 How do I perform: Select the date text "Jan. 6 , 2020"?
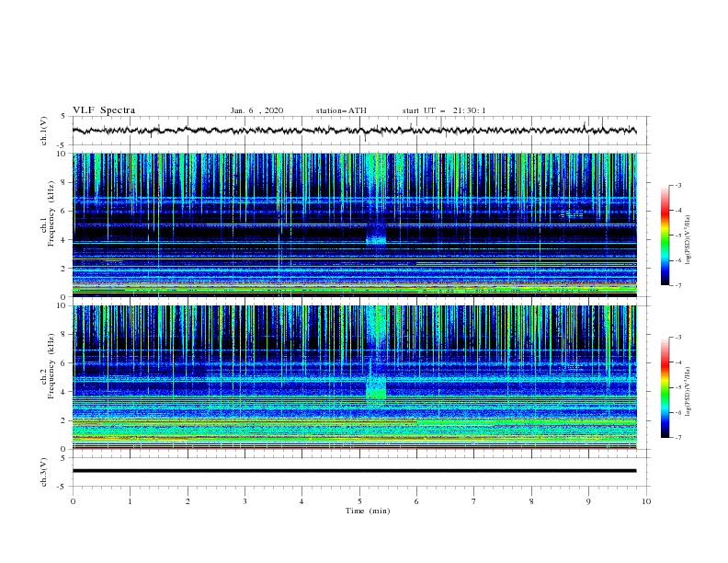tap(256, 110)
